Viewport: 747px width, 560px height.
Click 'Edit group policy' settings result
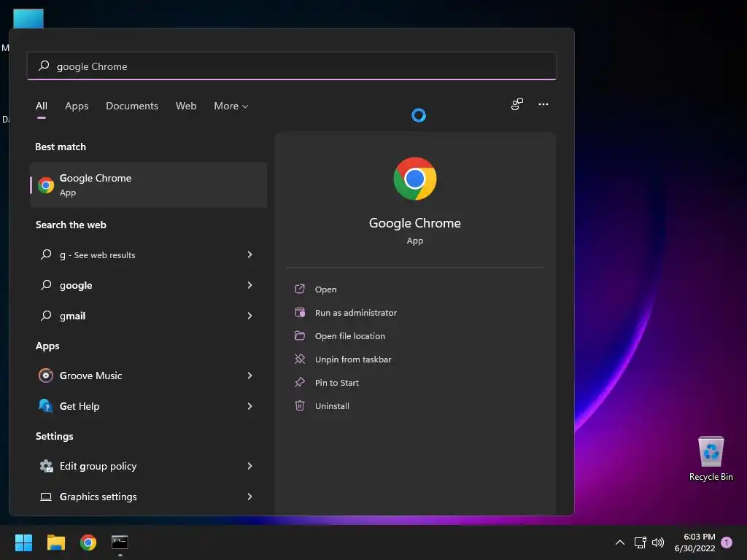point(98,466)
